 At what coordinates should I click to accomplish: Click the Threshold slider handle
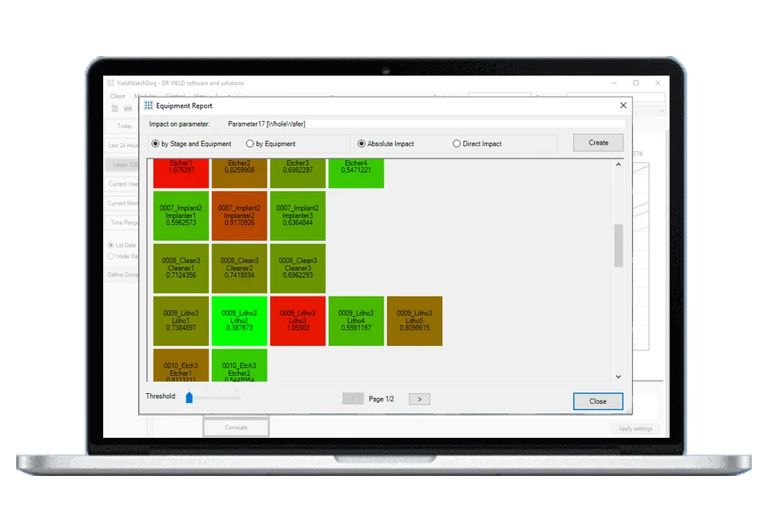point(189,397)
